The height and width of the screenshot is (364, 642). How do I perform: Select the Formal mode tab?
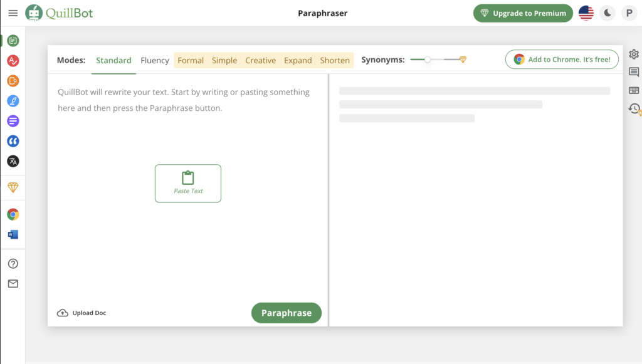[x=191, y=60]
